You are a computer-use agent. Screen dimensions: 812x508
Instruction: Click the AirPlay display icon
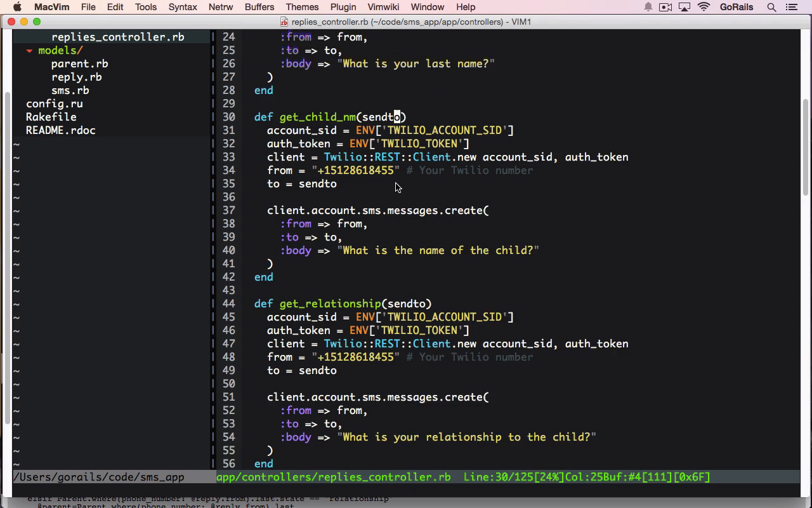(684, 7)
